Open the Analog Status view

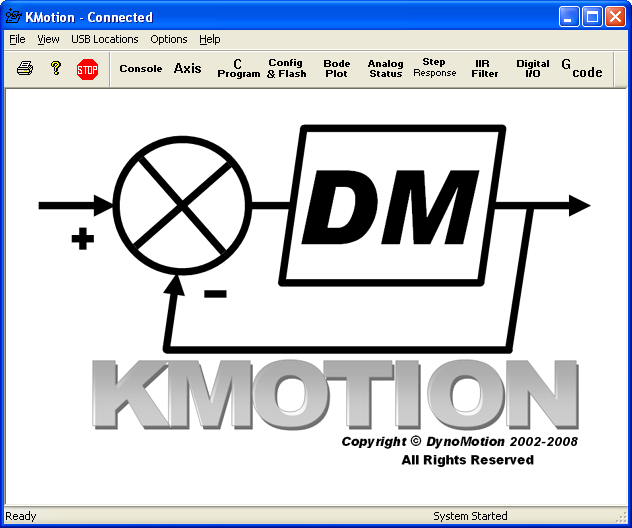(x=385, y=69)
